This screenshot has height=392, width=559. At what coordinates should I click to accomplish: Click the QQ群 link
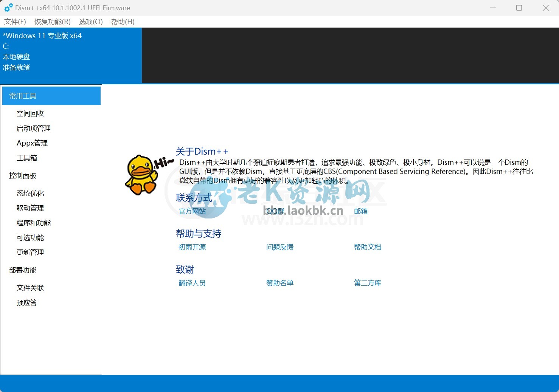275,211
